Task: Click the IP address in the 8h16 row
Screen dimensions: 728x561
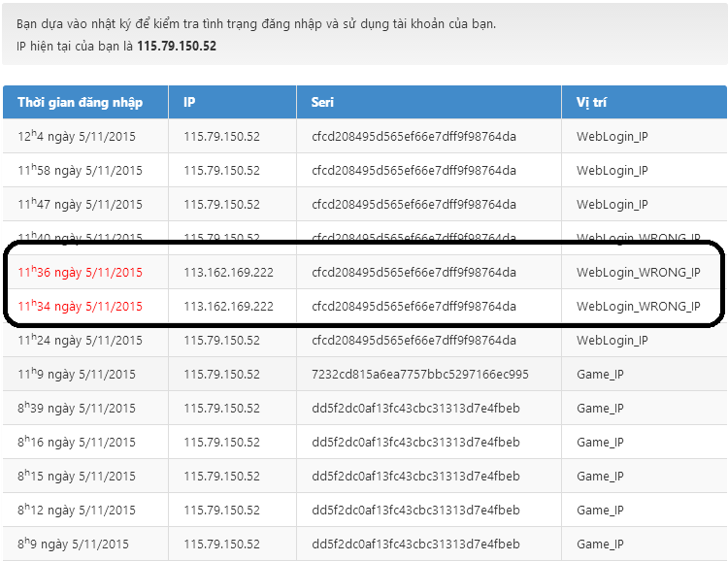Action: pyautogui.click(x=221, y=443)
